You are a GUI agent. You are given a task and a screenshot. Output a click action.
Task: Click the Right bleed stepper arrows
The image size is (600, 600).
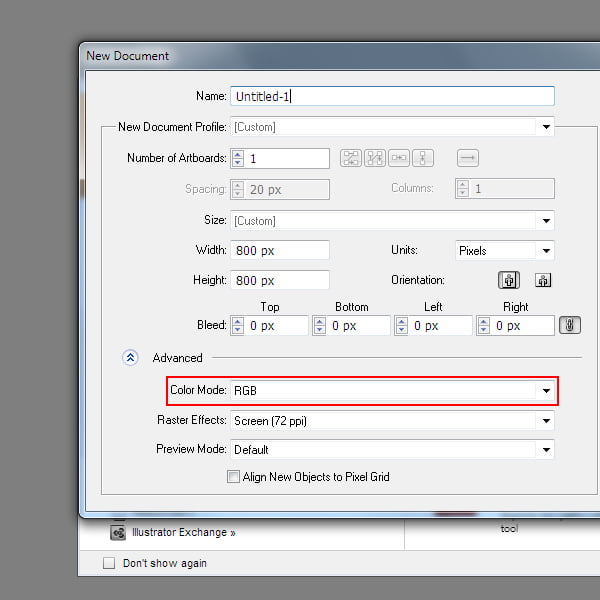(x=484, y=326)
